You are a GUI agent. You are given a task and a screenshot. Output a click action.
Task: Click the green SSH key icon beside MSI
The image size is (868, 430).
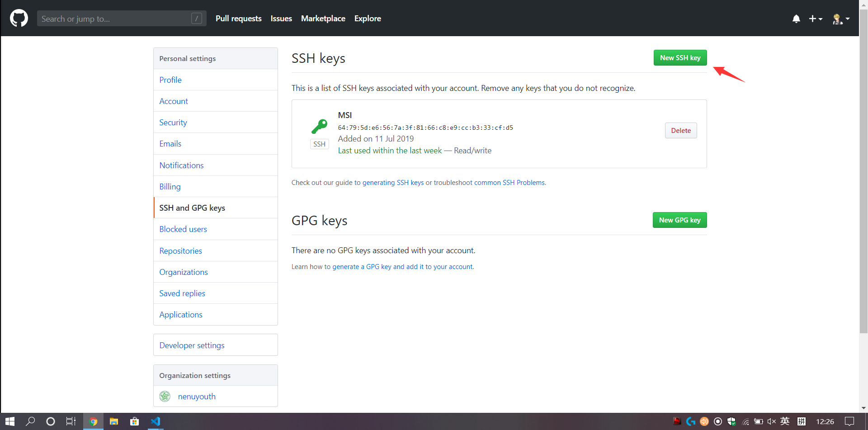320,127
